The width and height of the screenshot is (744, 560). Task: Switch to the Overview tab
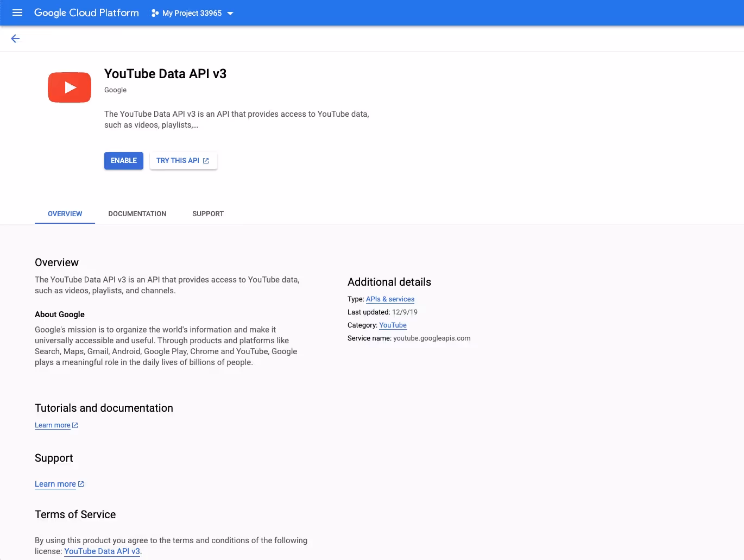[x=65, y=214]
